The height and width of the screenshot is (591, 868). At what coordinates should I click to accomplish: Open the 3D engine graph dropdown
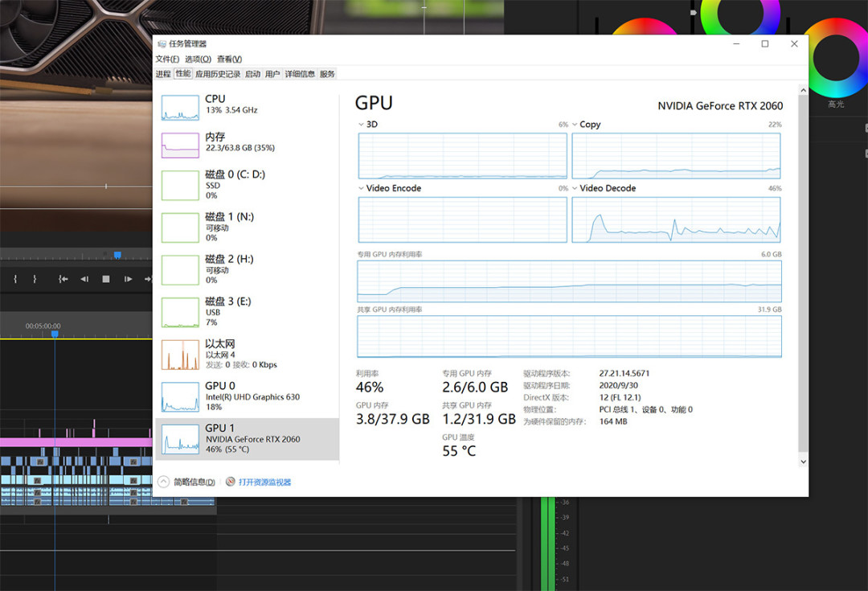pyautogui.click(x=361, y=125)
